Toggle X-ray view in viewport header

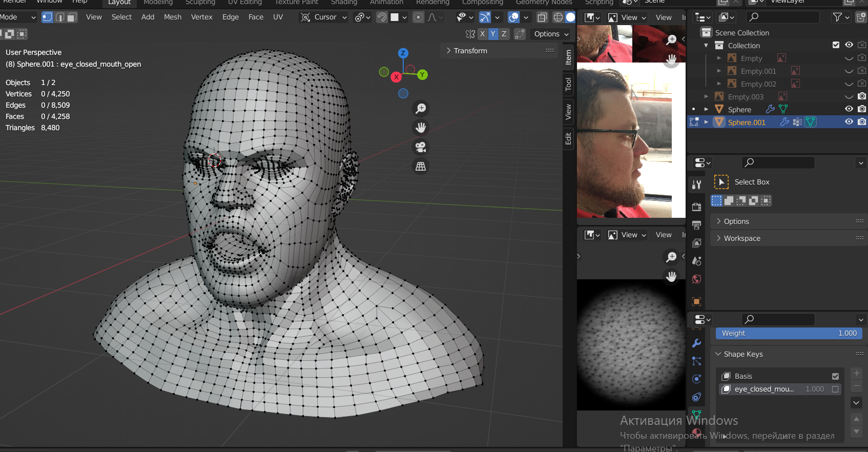pos(542,17)
